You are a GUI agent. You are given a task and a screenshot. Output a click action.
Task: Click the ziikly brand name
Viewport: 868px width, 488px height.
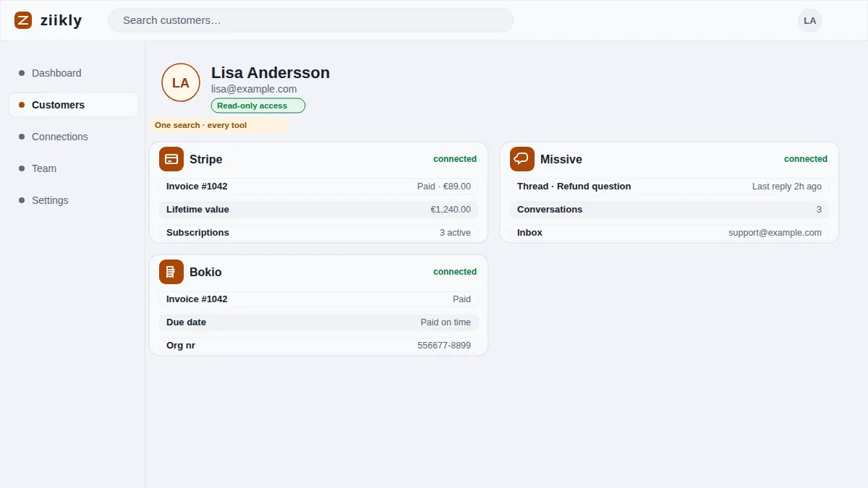point(61,20)
